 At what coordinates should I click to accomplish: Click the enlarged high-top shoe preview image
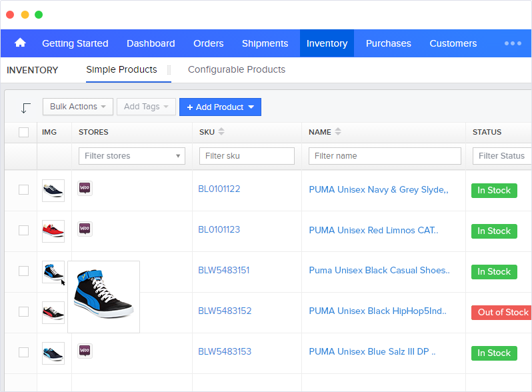[x=104, y=297]
